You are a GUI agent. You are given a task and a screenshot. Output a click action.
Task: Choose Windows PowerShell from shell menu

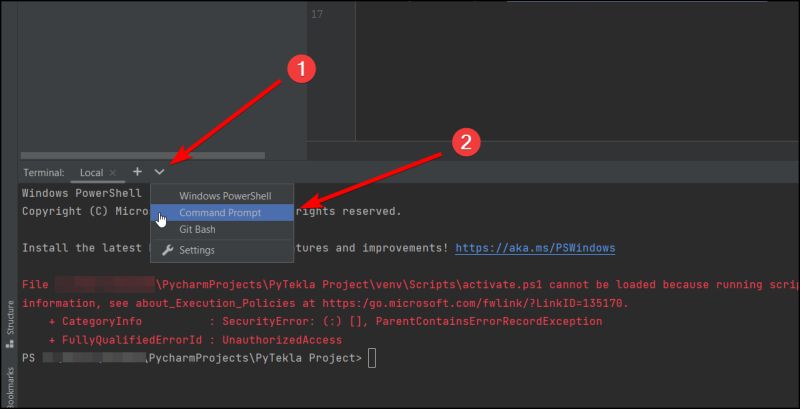pyautogui.click(x=222, y=196)
